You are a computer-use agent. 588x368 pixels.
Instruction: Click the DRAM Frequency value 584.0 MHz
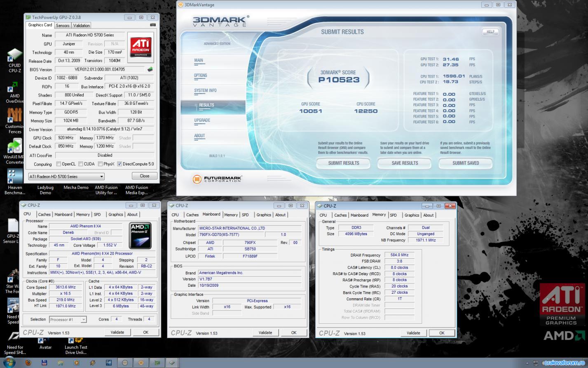[399, 255]
